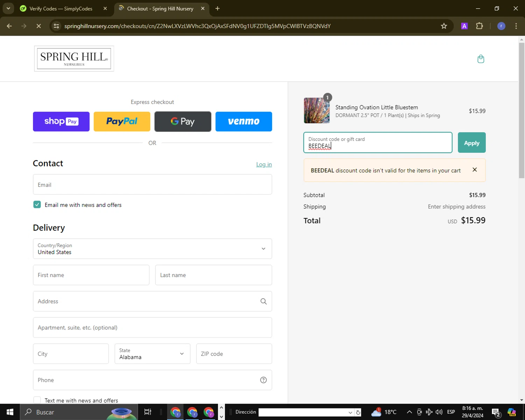The image size is (525, 420).
Task: Click the "Enter shipping address" text
Action: (457, 206)
